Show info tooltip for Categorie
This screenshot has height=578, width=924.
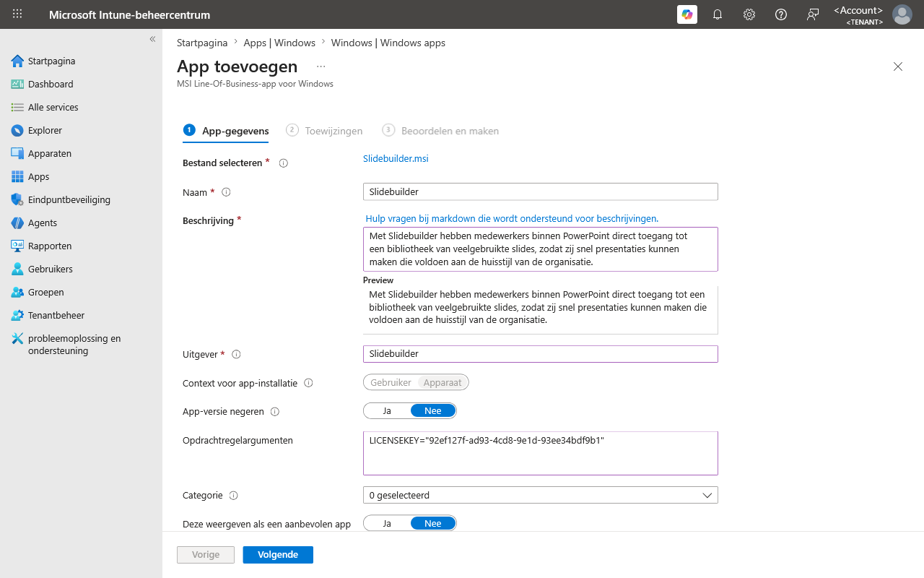point(233,496)
